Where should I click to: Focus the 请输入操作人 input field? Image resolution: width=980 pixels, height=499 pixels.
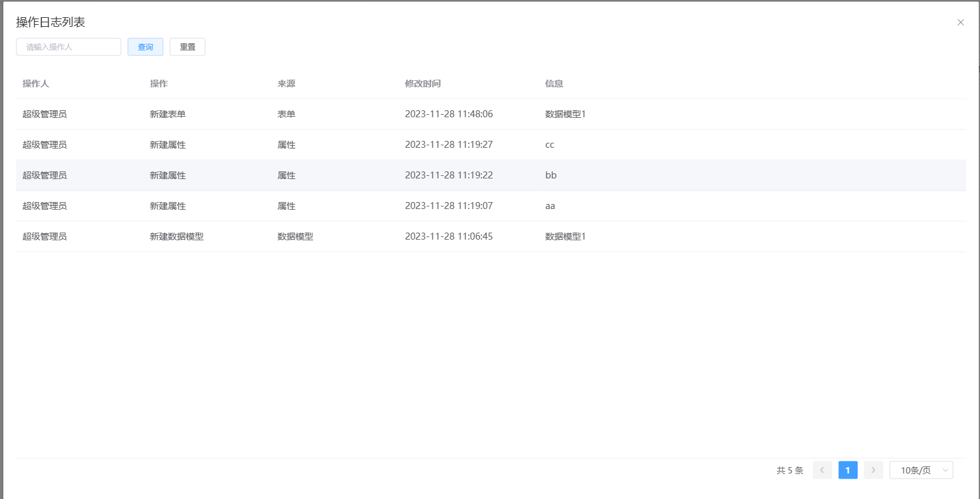pyautogui.click(x=68, y=47)
